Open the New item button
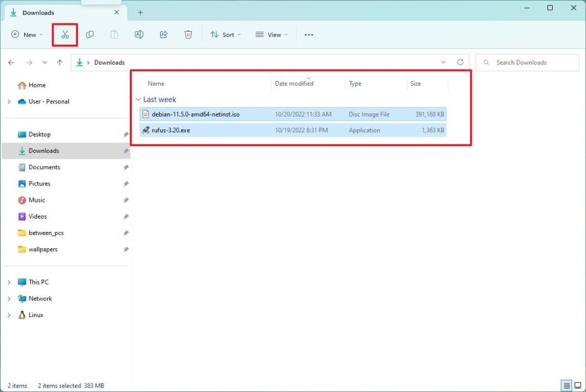Image resolution: width=586 pixels, height=392 pixels. (27, 34)
